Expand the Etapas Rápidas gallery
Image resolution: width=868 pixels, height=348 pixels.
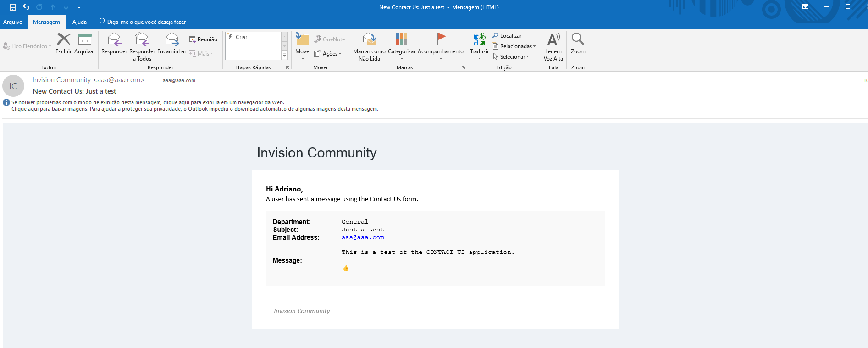click(284, 56)
